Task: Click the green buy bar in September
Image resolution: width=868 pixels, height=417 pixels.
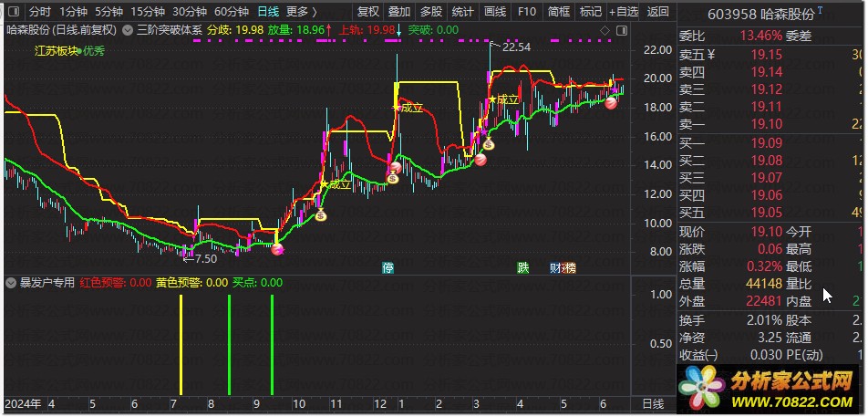Action: (x=272, y=345)
